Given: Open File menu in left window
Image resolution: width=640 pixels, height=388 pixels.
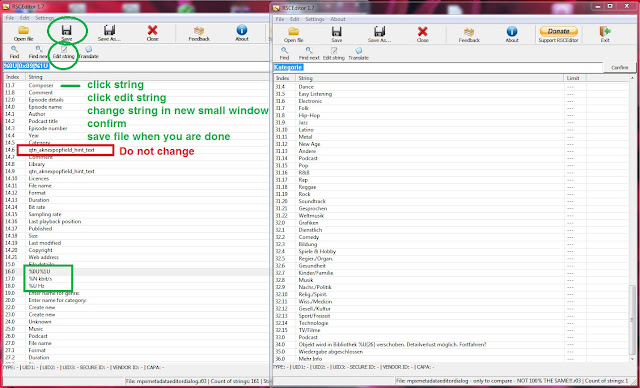Looking at the screenshot, I should [10, 18].
